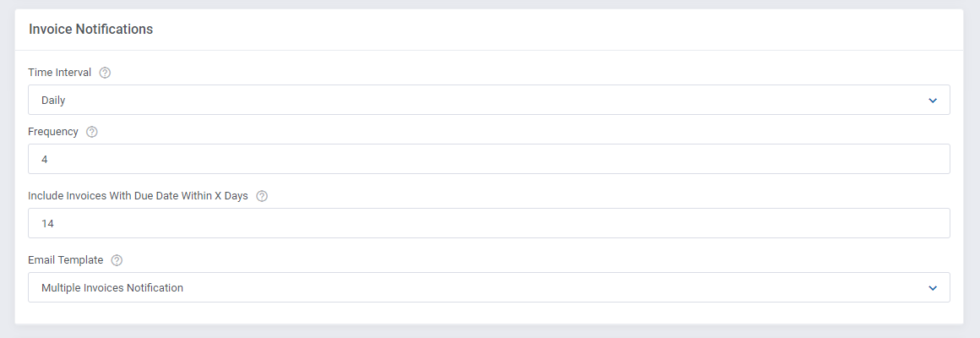Click empty area below Email Template dropdown

[489, 313]
